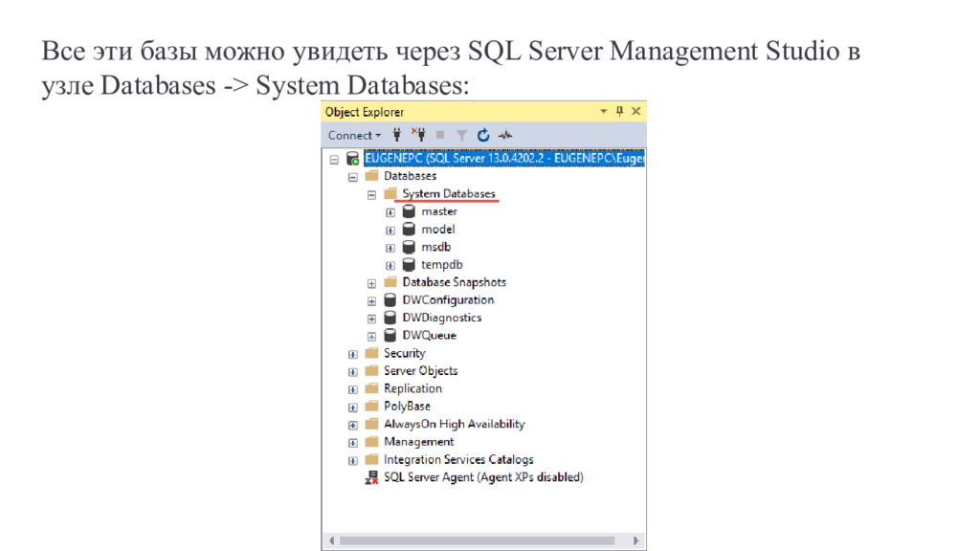Select the Server Objects label
Viewport: 980px width, 551px height.
[x=421, y=371]
